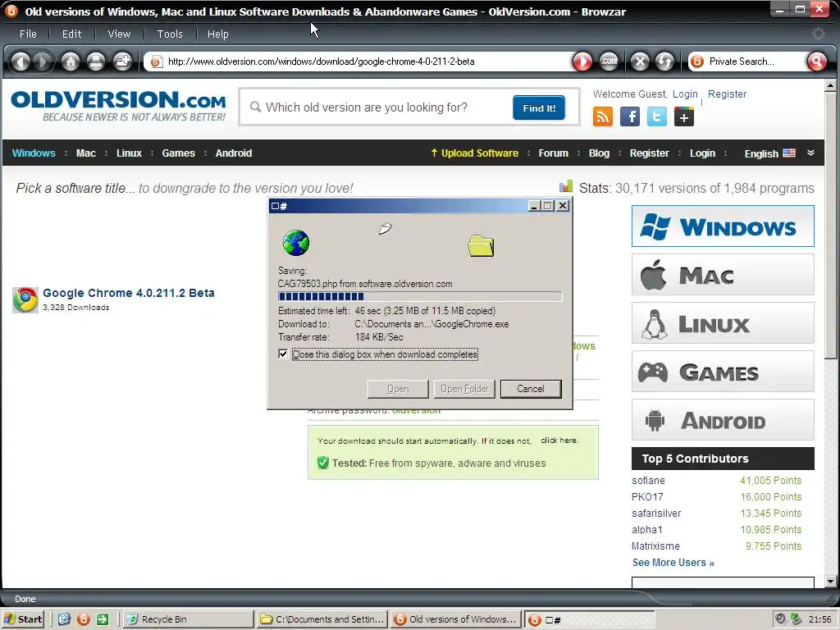The height and width of the screenshot is (630, 840).
Task: Click the Mac platform banner
Action: pos(723,275)
